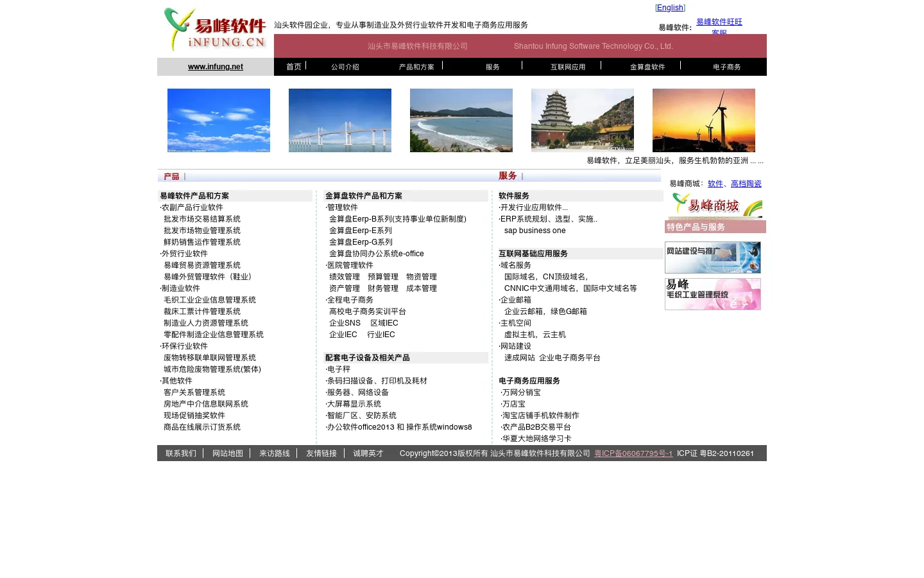
Task: Open 企业云邮箱，绿色G邮箱
Action: coord(545,311)
